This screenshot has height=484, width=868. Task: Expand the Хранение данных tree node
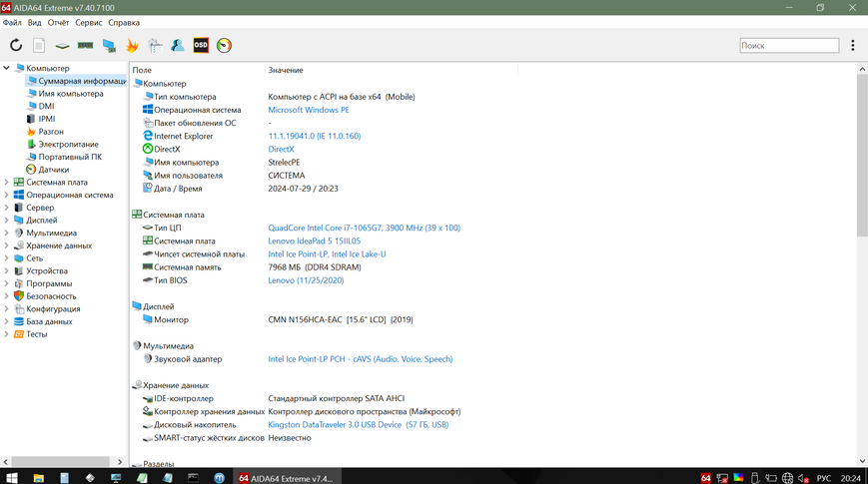(7, 245)
